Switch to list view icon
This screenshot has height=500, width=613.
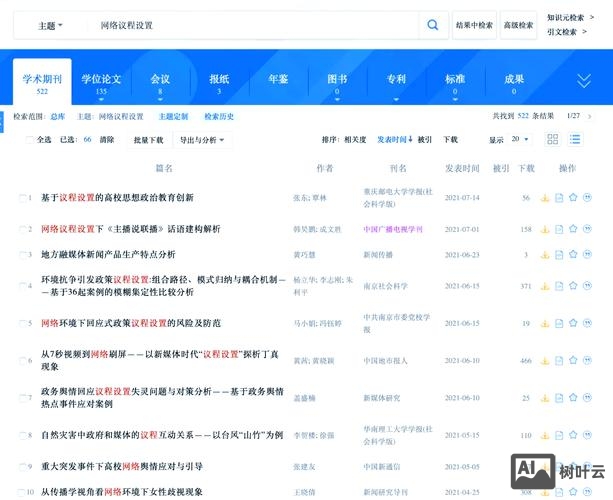coord(575,139)
